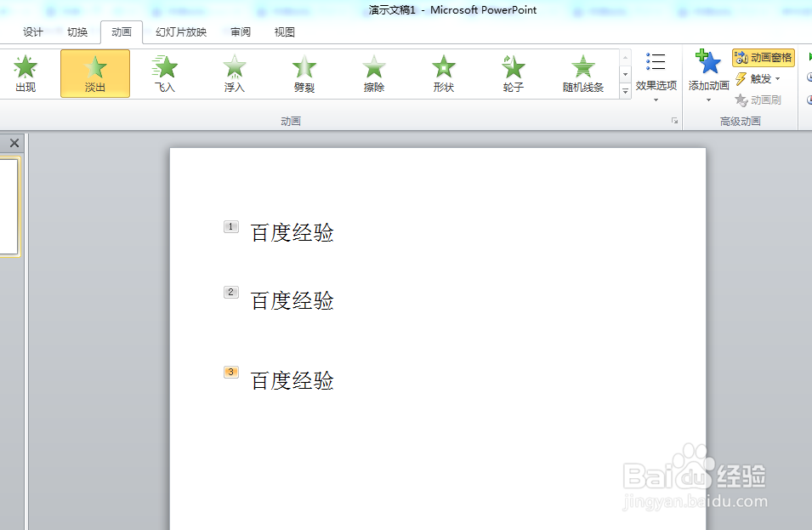Screen dimensions: 812x530
Task: Select the 出现 (Appear) animation effect
Action: coord(25,72)
